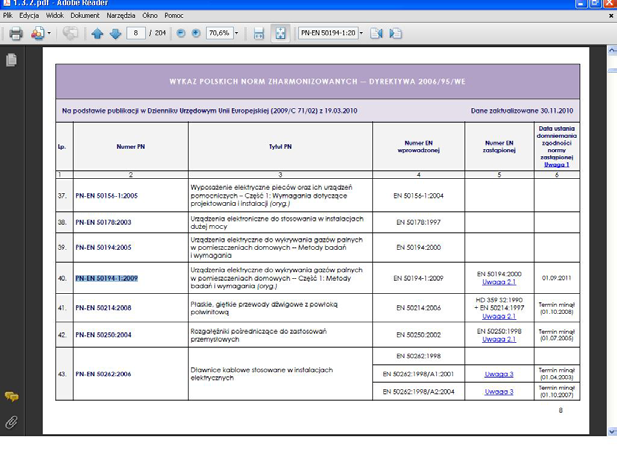Toggle the fit-page full view icon
Screen dimensions: 617x463
point(280,33)
